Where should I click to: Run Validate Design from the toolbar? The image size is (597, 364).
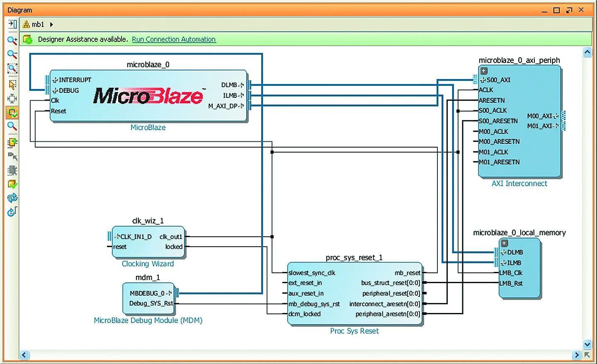point(12,184)
